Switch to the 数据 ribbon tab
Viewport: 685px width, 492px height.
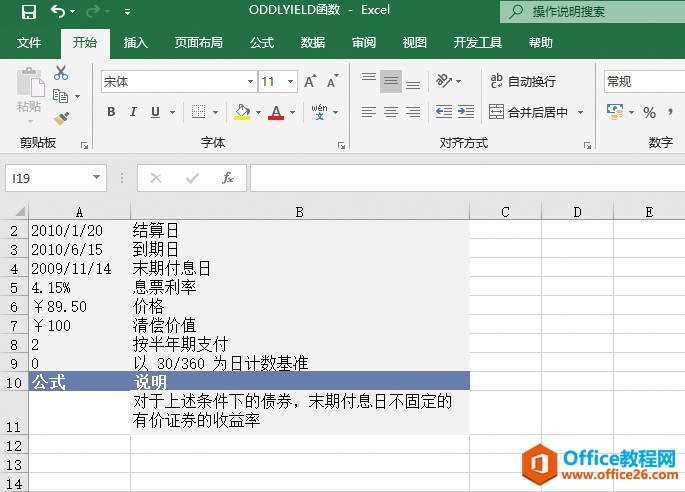point(313,43)
